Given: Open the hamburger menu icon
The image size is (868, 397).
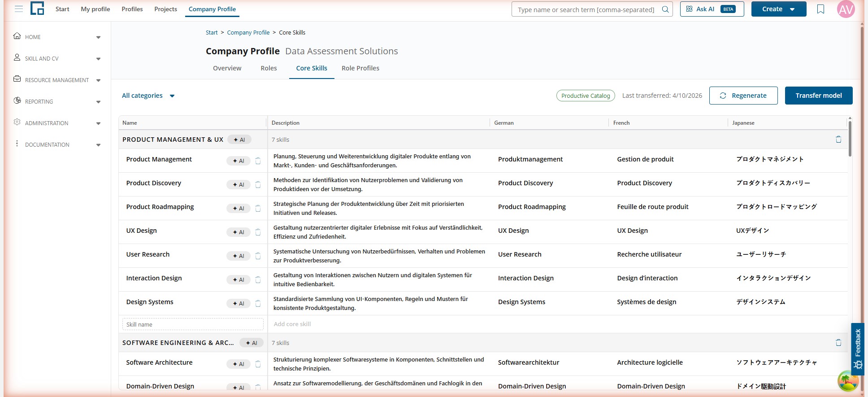Looking at the screenshot, I should [x=19, y=9].
